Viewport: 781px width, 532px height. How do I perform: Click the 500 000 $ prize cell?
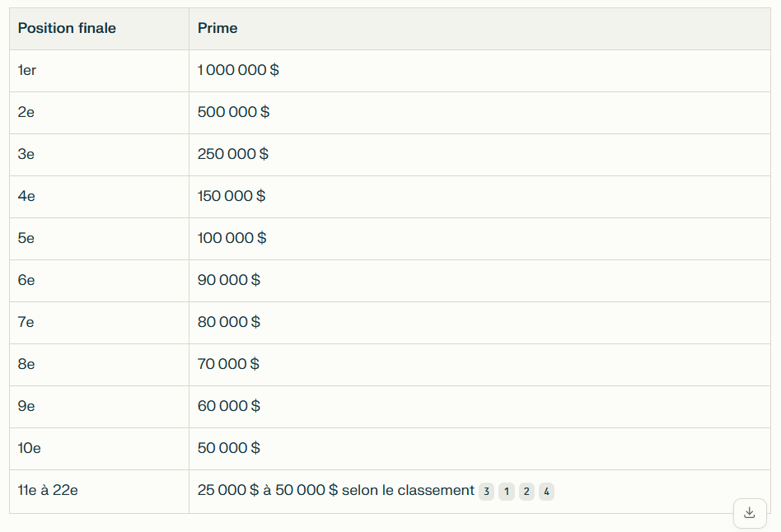point(479,113)
